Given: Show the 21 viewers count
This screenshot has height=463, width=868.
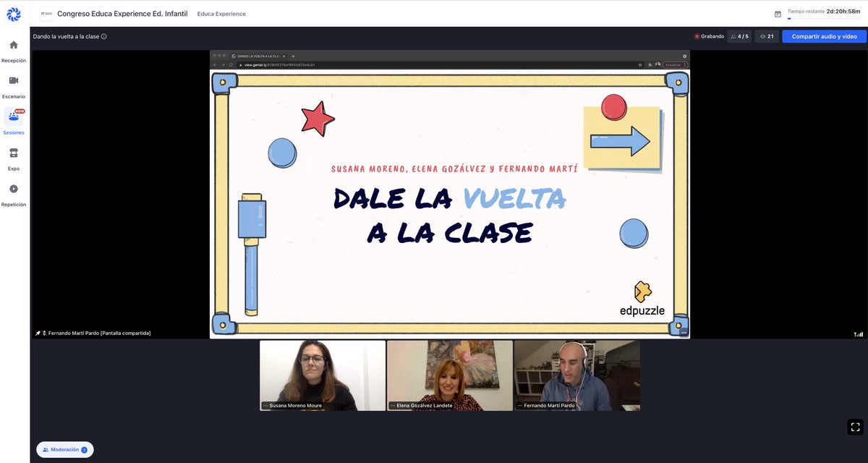Looking at the screenshot, I should [767, 36].
